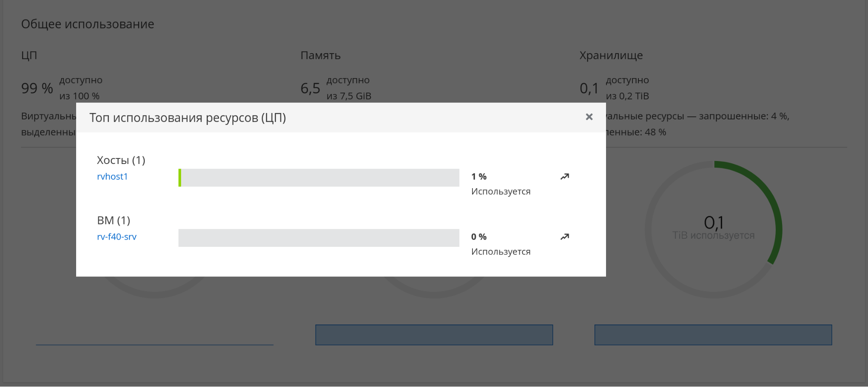
Task: Click the trend arrow icon for rv-f40-srv
Action: pyautogui.click(x=565, y=237)
